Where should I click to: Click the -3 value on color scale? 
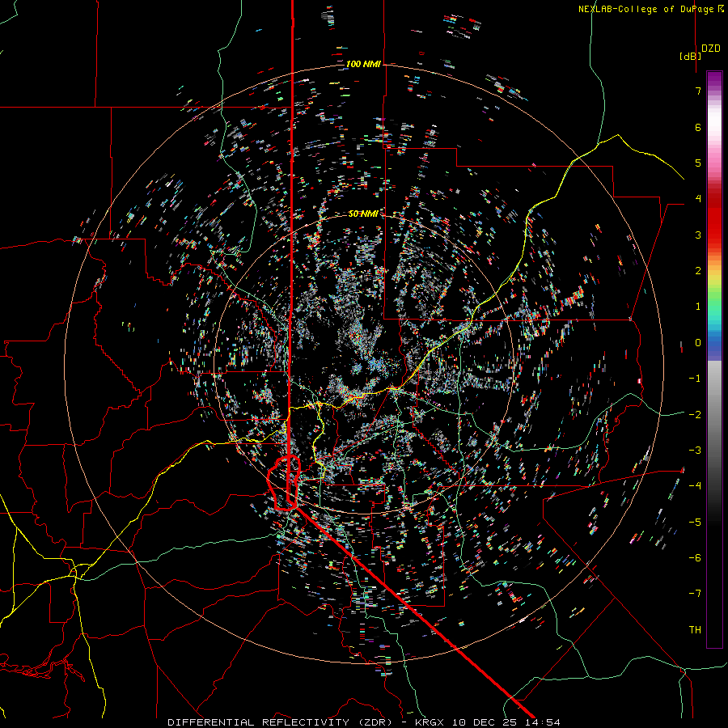click(x=695, y=451)
